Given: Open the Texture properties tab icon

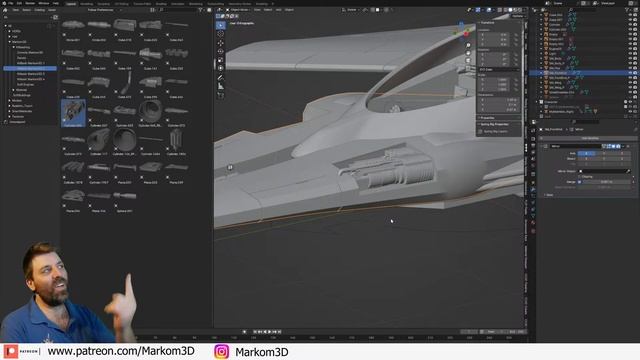Looking at the screenshot, I should (x=533, y=231).
